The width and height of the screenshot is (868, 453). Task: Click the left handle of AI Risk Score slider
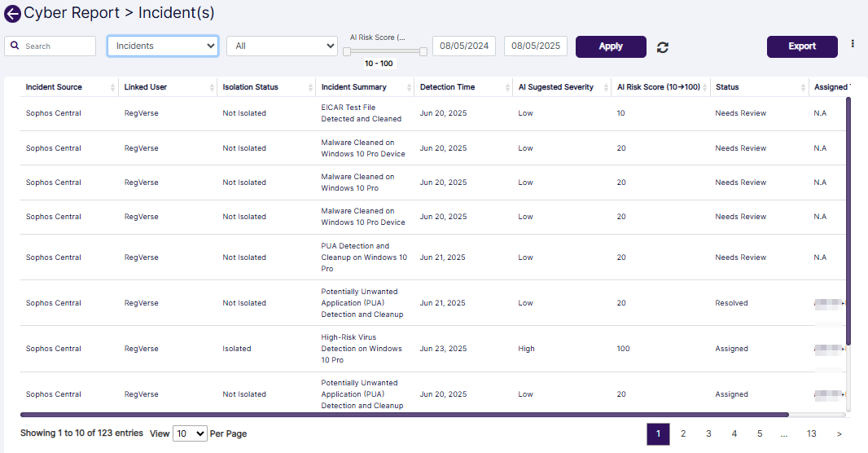coord(347,51)
